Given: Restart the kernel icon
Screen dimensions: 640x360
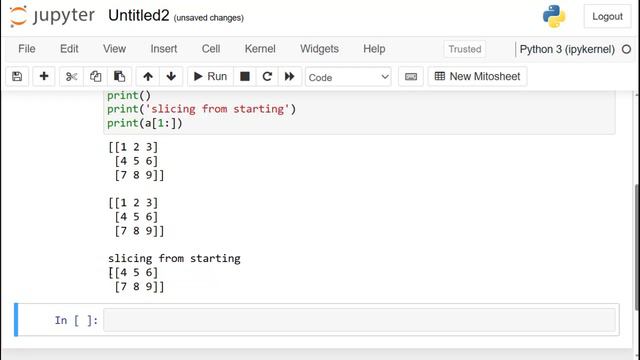Looking at the screenshot, I should tap(267, 76).
